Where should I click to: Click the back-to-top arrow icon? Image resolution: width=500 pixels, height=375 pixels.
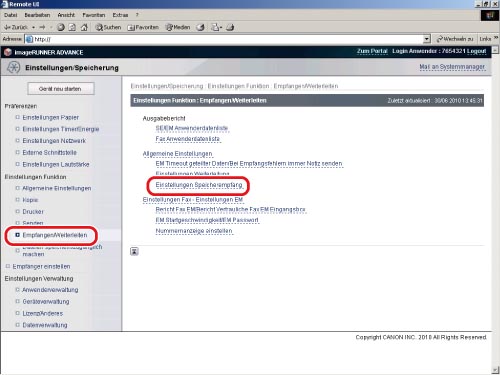click(134, 251)
